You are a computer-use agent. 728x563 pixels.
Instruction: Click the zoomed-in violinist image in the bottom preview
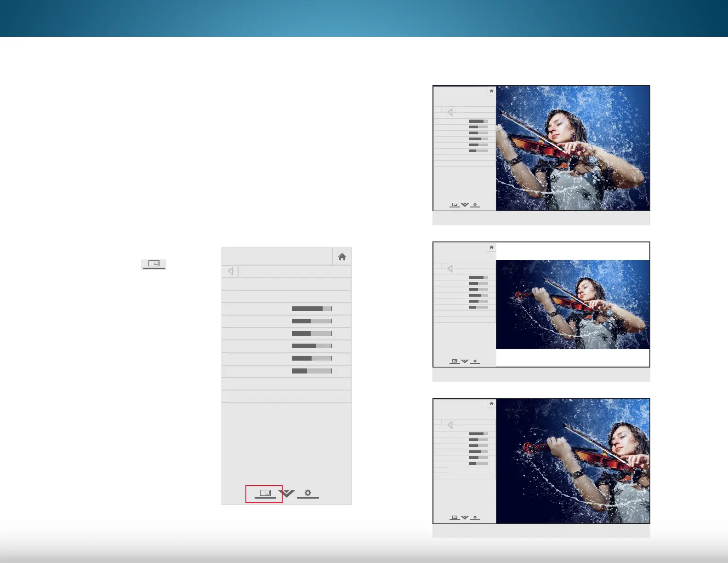573,461
